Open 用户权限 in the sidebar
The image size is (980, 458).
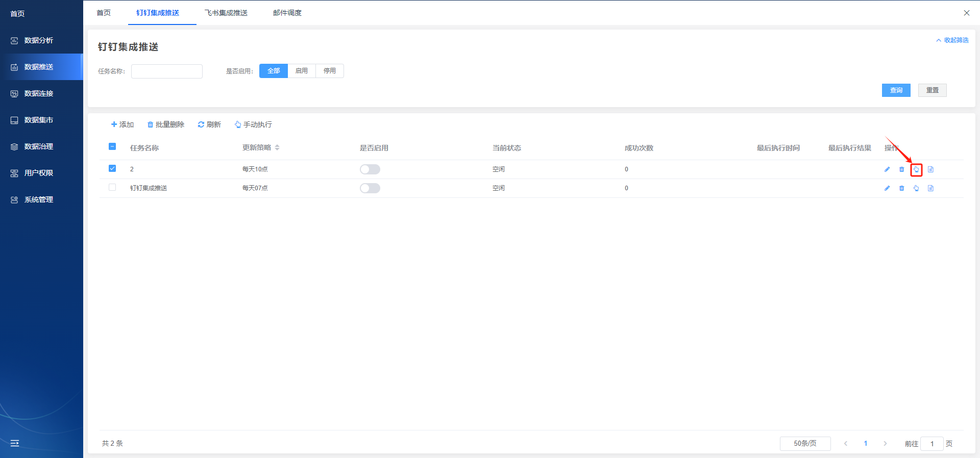point(41,173)
